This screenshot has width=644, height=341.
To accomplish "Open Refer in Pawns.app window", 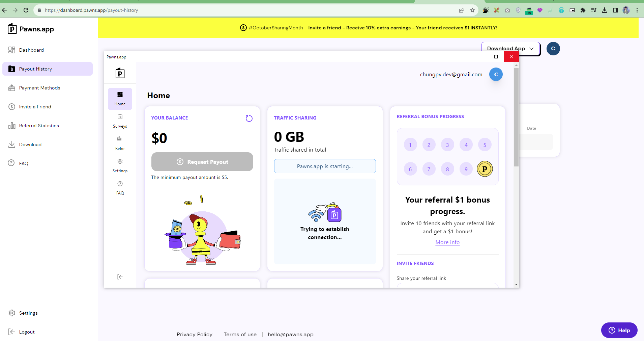I will click(120, 143).
